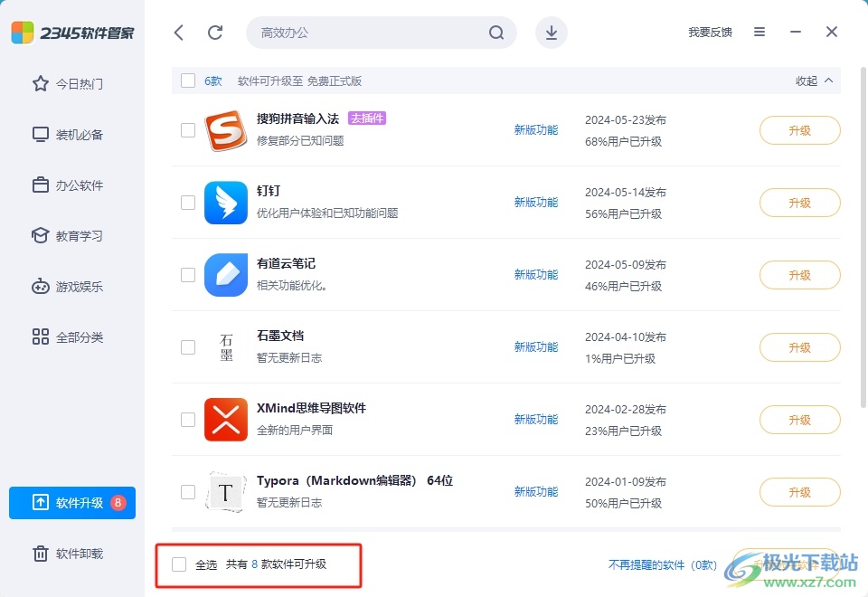This screenshot has width=868, height=597.
Task: Open the 游戏娱乐 sidebar section
Action: [68, 287]
